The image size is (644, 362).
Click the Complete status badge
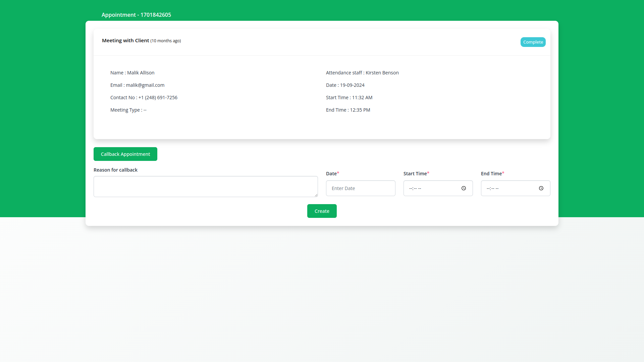point(533,42)
